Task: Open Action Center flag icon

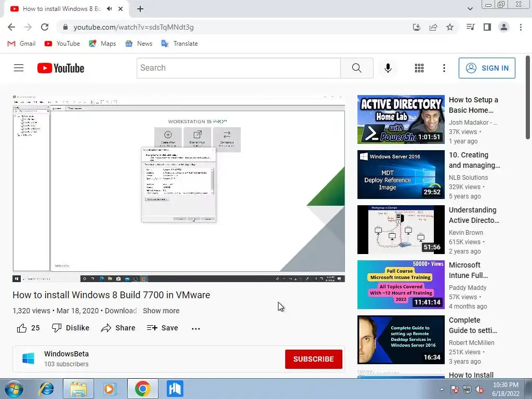Action: [x=455, y=389]
